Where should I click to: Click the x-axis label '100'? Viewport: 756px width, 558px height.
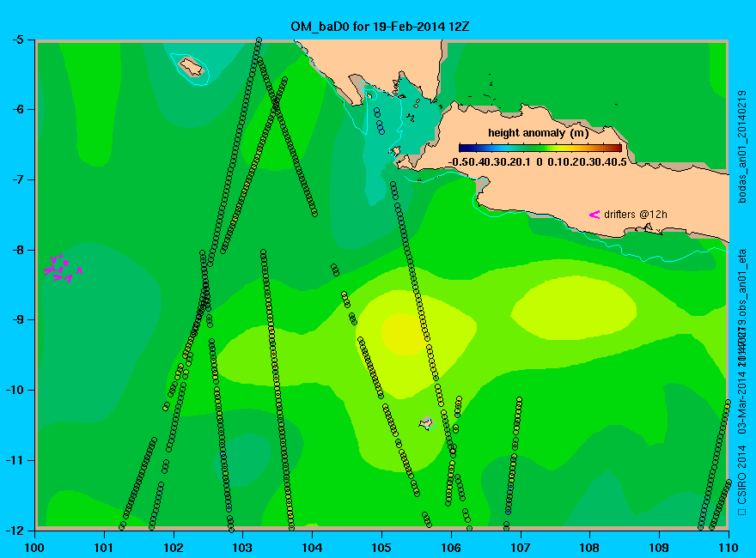tap(34, 548)
